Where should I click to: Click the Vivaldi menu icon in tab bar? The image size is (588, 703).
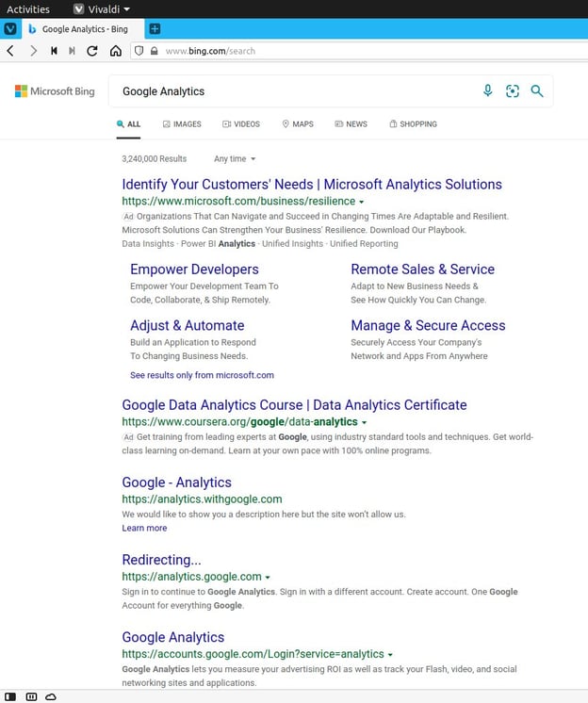(x=10, y=29)
